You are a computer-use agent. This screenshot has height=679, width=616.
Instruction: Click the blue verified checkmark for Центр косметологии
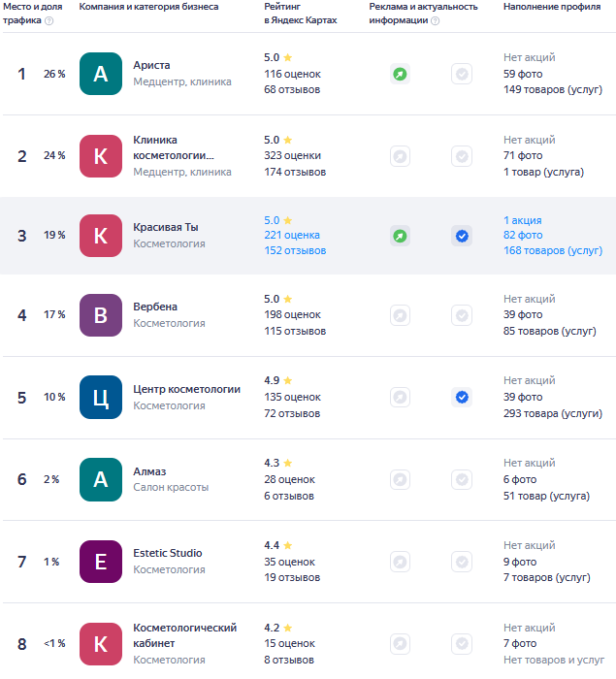pyautogui.click(x=462, y=397)
